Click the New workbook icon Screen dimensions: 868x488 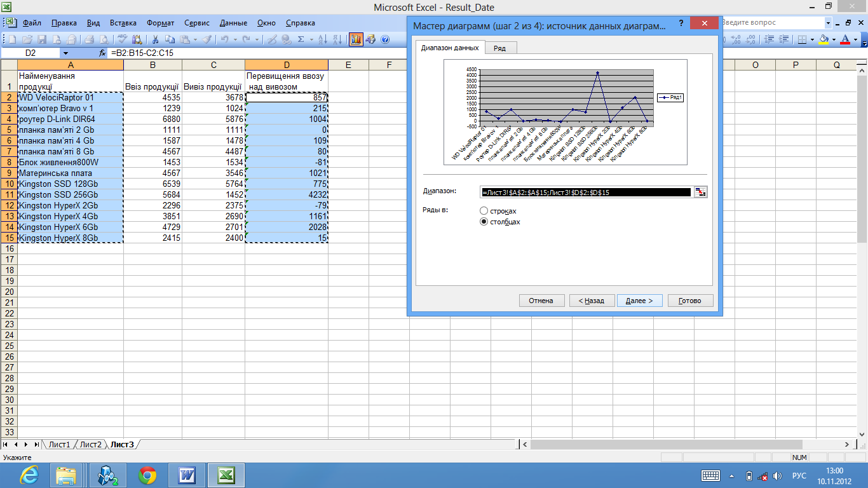click(12, 39)
